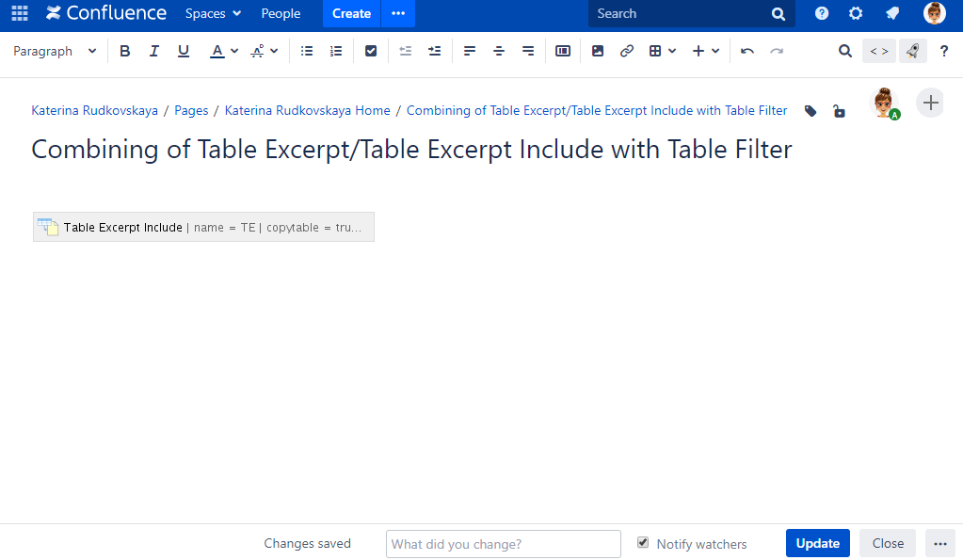Click the 'What did you change?' field
The height and width of the screenshot is (560, 963).
tap(503, 544)
